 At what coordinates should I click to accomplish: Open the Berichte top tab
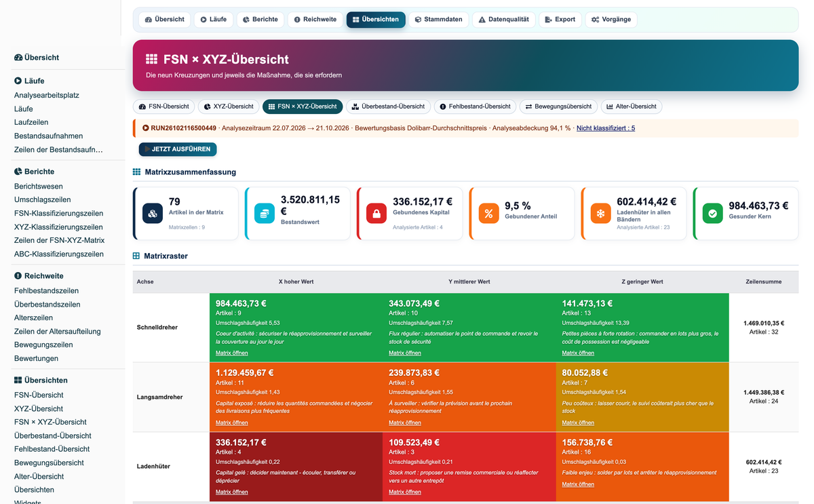tap(260, 20)
